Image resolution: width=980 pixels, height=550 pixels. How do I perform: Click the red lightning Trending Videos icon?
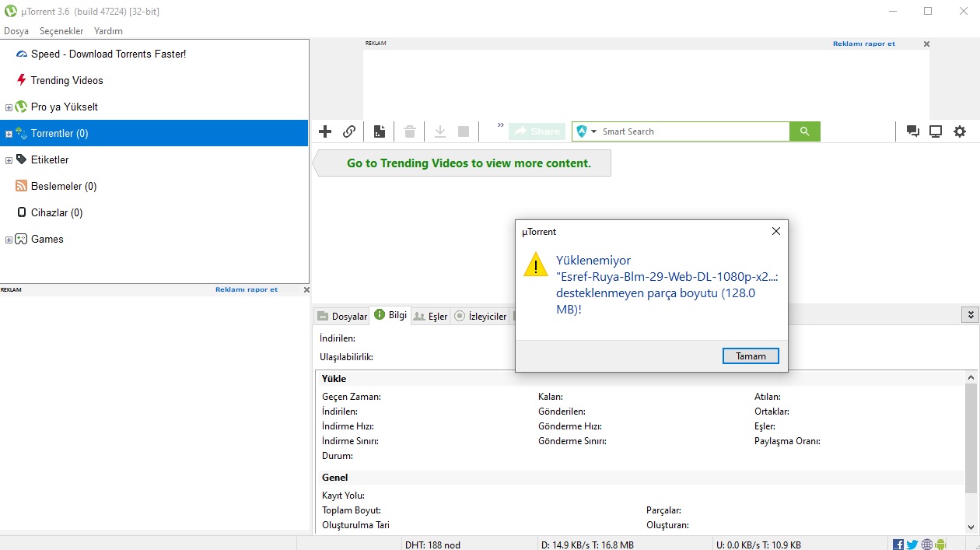[x=22, y=80]
